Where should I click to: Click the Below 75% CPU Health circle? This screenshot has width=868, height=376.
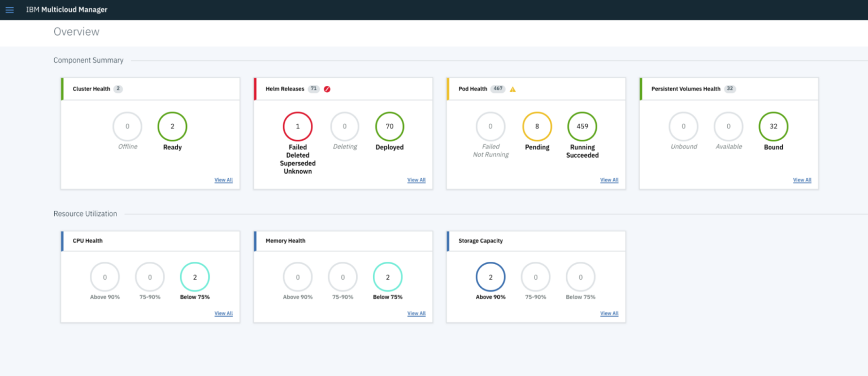coord(194,277)
